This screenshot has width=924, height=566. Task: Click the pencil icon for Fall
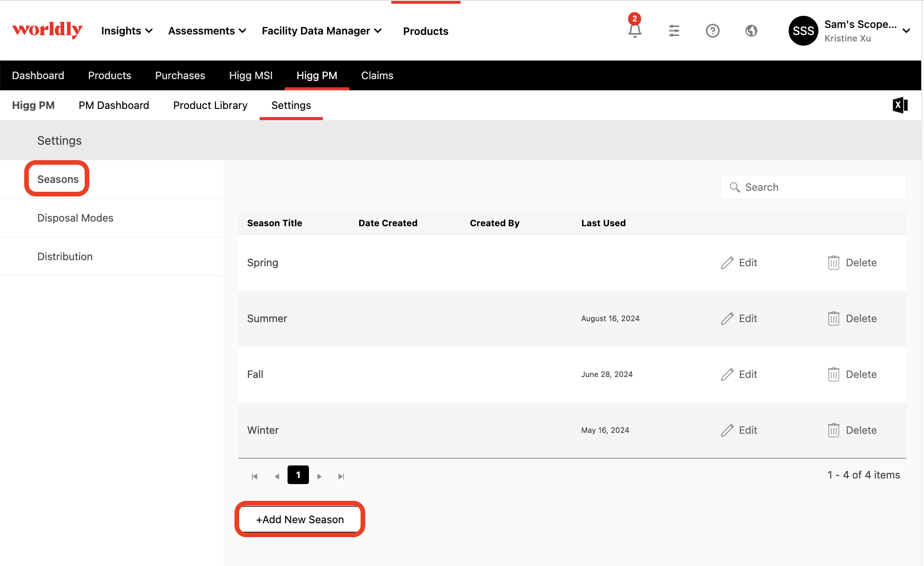click(x=727, y=374)
